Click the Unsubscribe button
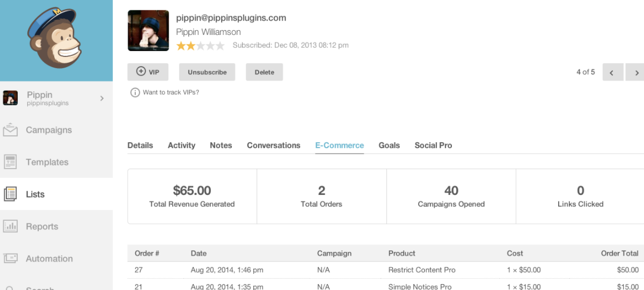Image resolution: width=644 pixels, height=290 pixels. point(207,72)
